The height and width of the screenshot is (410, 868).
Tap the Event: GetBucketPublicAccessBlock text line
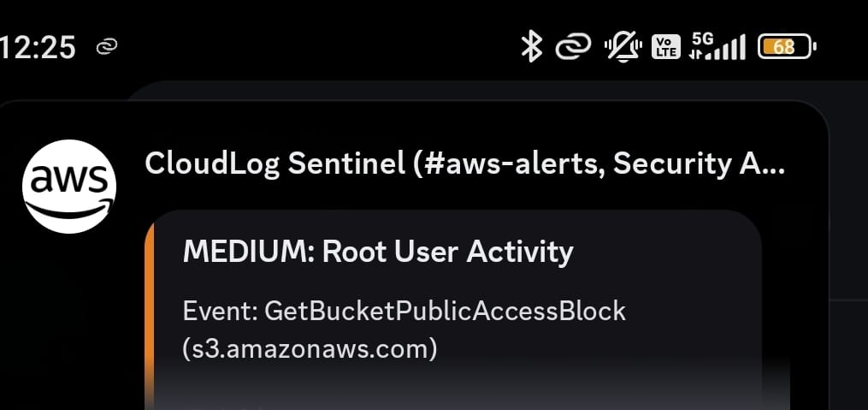click(x=404, y=311)
